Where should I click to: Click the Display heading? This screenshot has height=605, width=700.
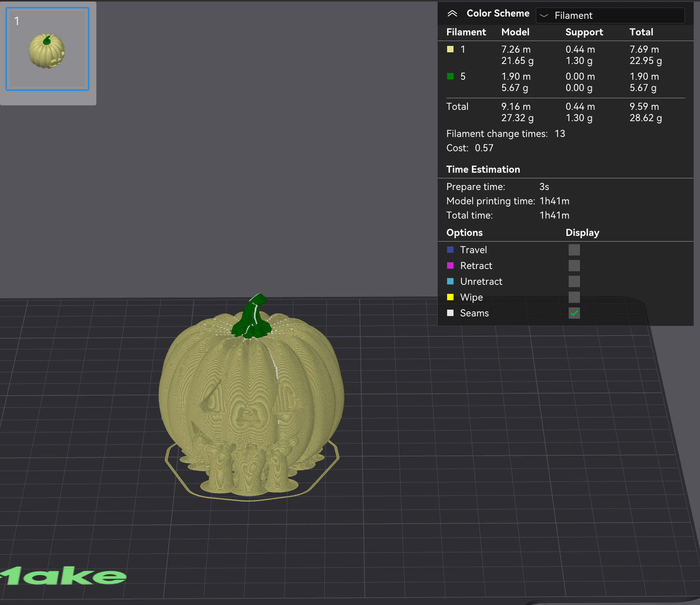(582, 233)
